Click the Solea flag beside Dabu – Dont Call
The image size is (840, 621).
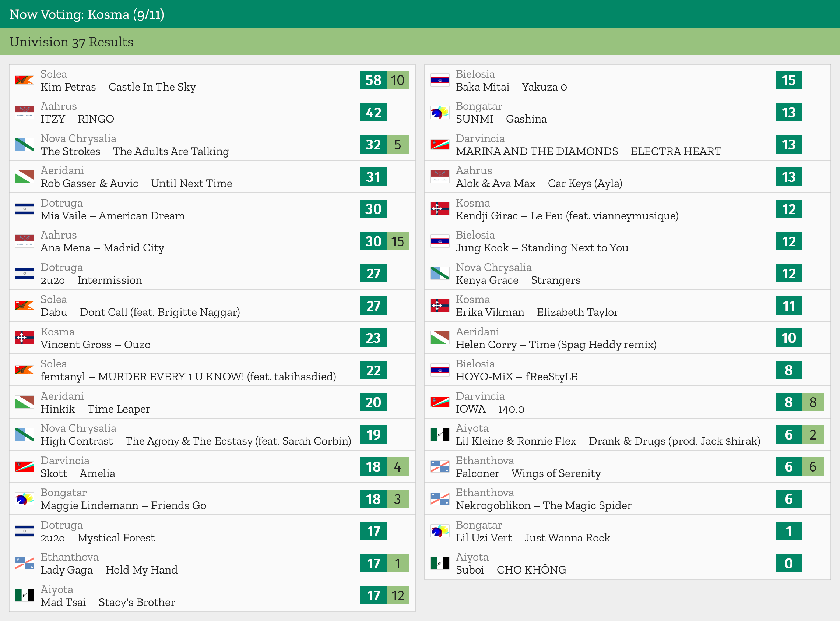(24, 306)
